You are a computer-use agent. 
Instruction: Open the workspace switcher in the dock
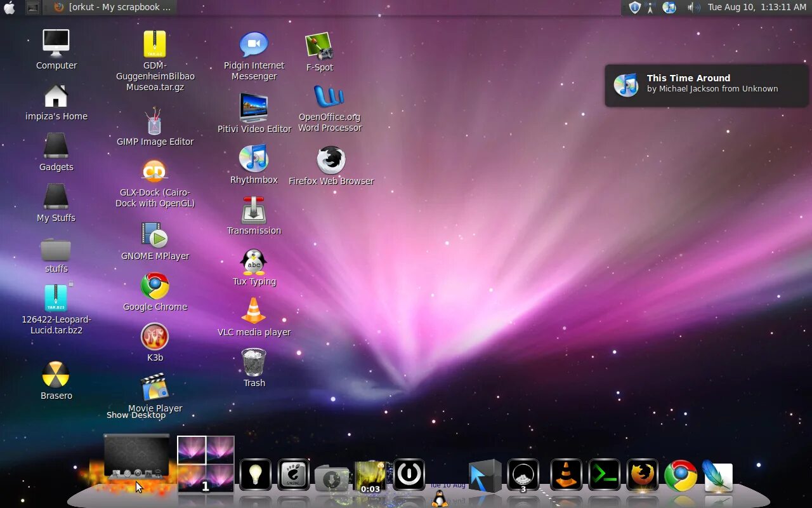click(x=206, y=464)
